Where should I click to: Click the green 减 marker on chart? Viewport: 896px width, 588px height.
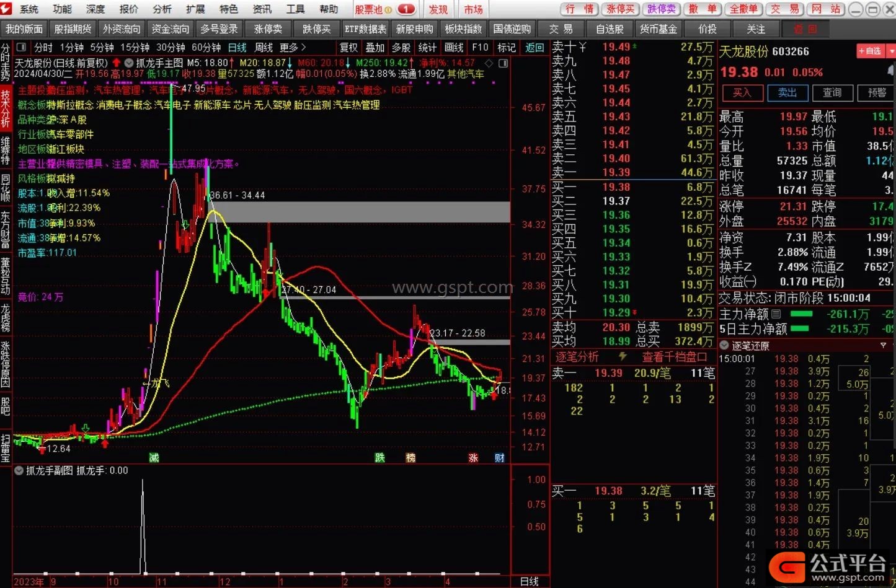click(x=154, y=457)
